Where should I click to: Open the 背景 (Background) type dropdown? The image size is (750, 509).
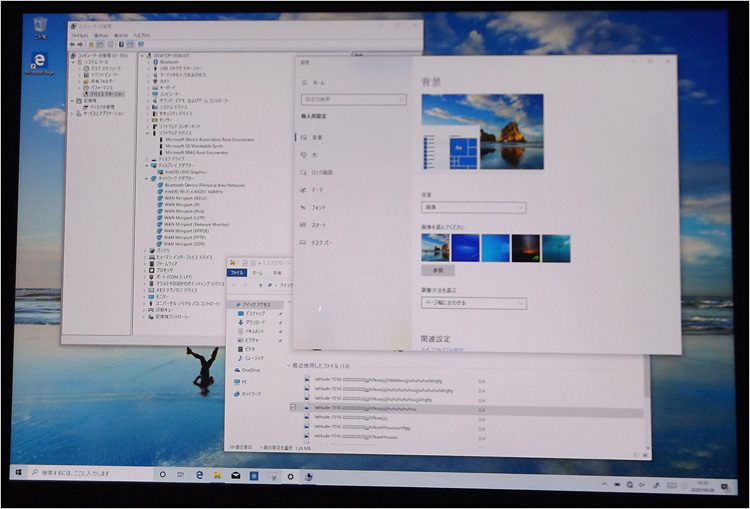click(x=473, y=208)
